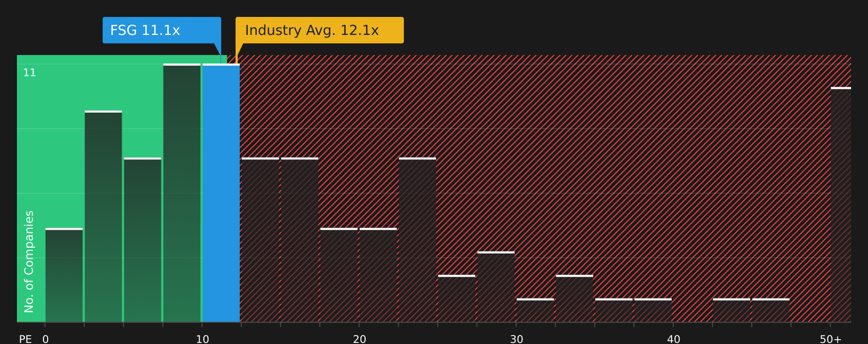Select the green bar for PE 0 to 2.5

point(64,275)
